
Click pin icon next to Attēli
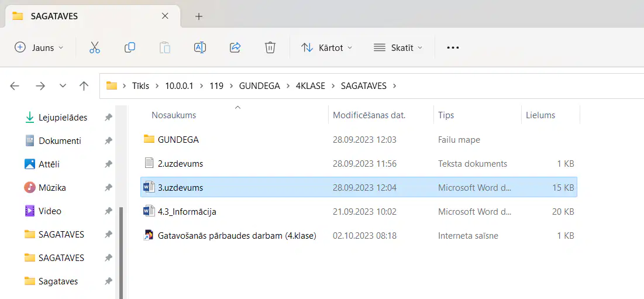108,164
